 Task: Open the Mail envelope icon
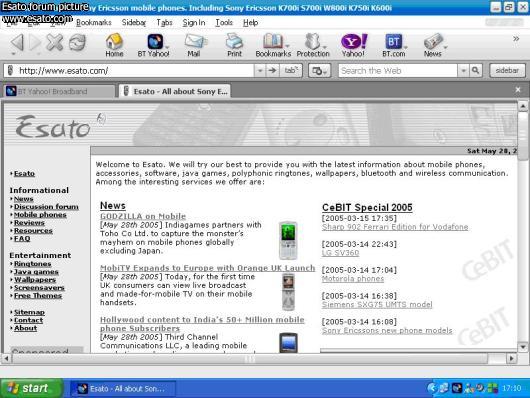click(194, 45)
